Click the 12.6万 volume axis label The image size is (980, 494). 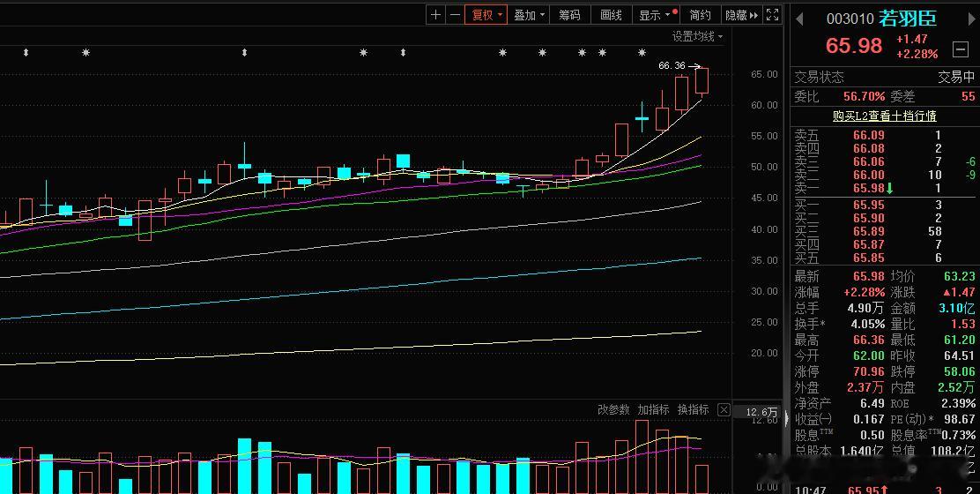(x=761, y=412)
